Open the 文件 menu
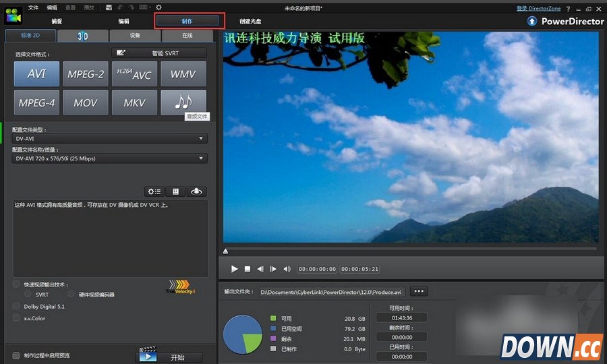This screenshot has height=364, width=607. coord(33,7)
